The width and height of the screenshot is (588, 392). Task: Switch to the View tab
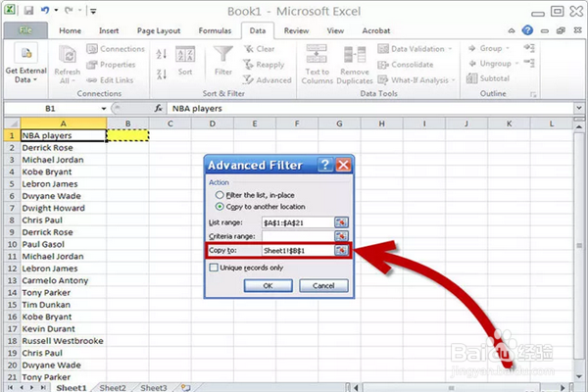pyautogui.click(x=335, y=30)
